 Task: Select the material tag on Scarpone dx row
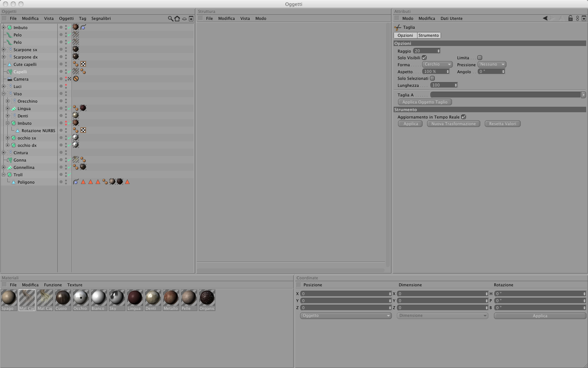click(x=76, y=57)
